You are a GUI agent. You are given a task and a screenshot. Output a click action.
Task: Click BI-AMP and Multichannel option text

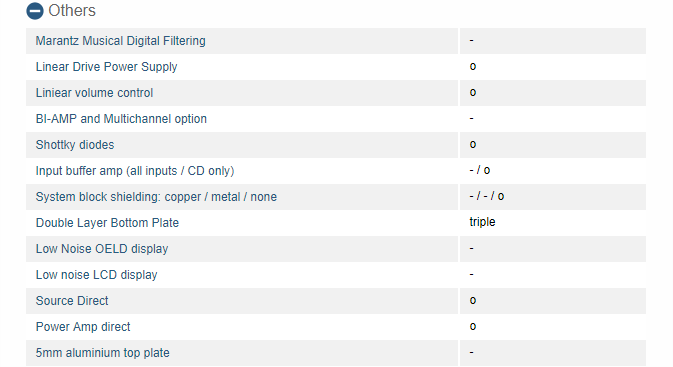coord(121,119)
